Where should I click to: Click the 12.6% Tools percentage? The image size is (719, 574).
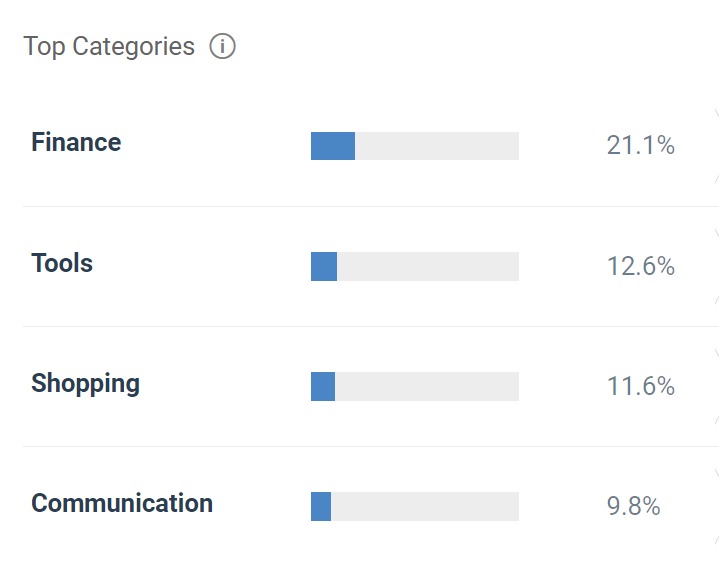pyautogui.click(x=641, y=266)
